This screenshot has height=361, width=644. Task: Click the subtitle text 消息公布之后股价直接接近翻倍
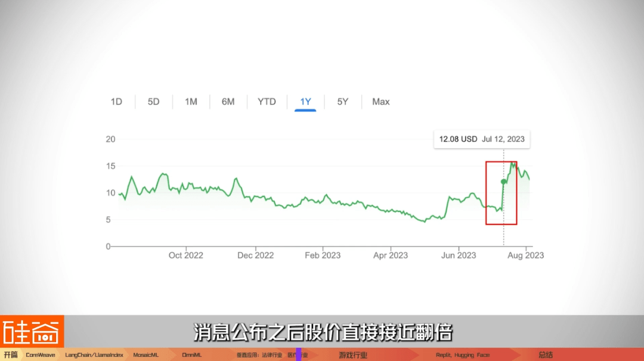pos(323,332)
